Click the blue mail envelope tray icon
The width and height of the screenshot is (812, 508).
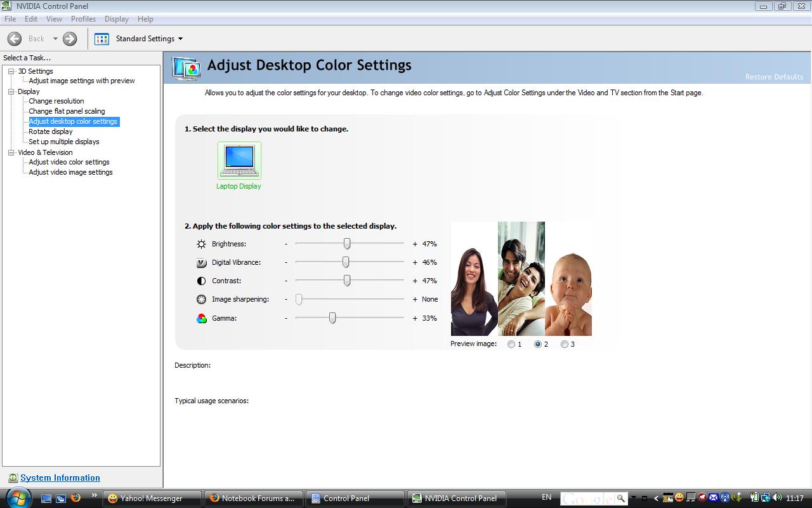point(714,498)
